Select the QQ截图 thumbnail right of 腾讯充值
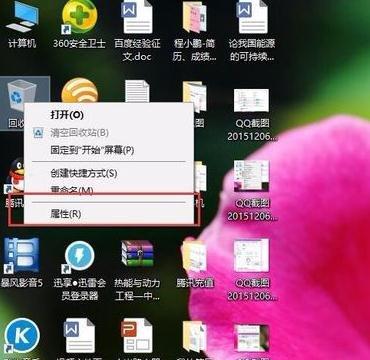The height and width of the screenshot is (360, 370). 251,255
